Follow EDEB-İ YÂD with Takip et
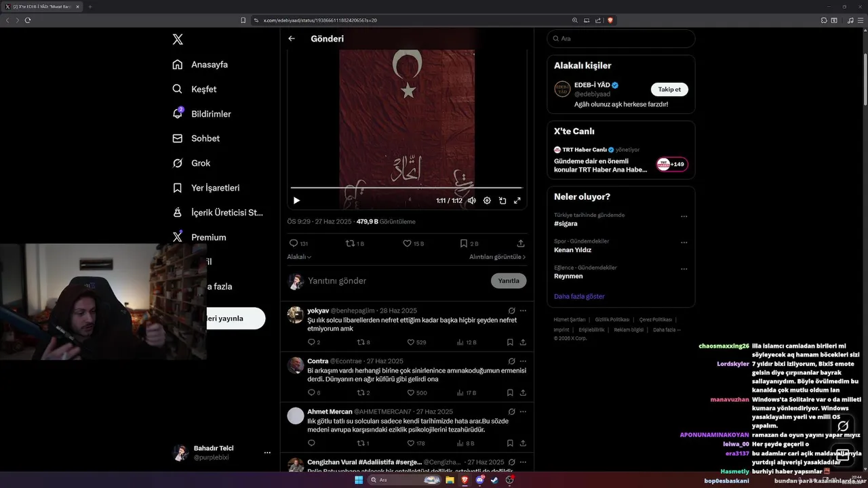Image resolution: width=868 pixels, height=488 pixels. (x=669, y=89)
